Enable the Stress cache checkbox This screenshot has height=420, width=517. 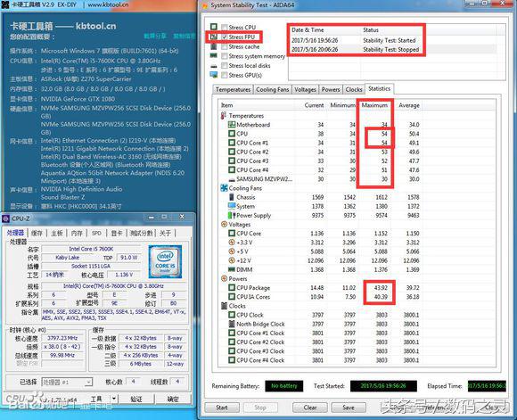click(225, 47)
